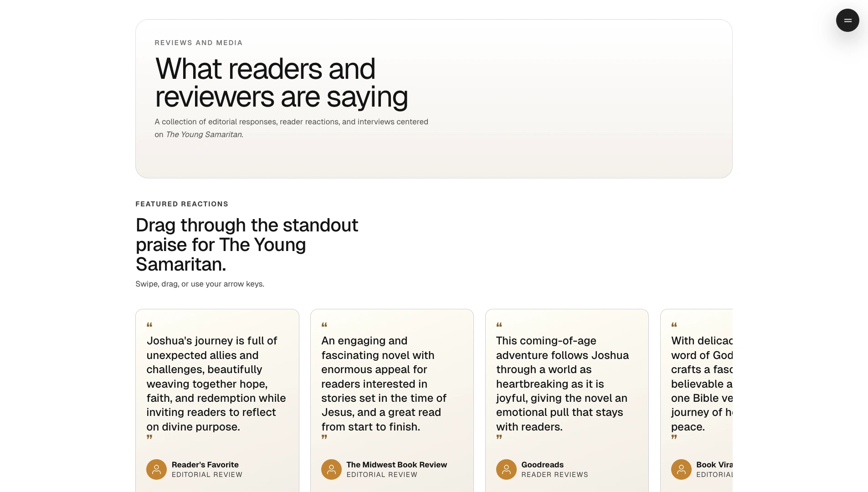This screenshot has width=868, height=492.
Task: Click the Reader's Favorite avatar icon
Action: coord(156,469)
